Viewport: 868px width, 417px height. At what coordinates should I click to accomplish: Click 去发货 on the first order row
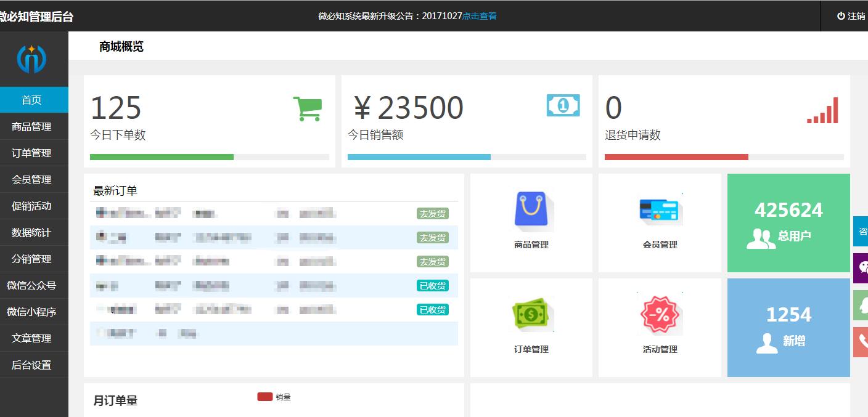[x=432, y=213]
